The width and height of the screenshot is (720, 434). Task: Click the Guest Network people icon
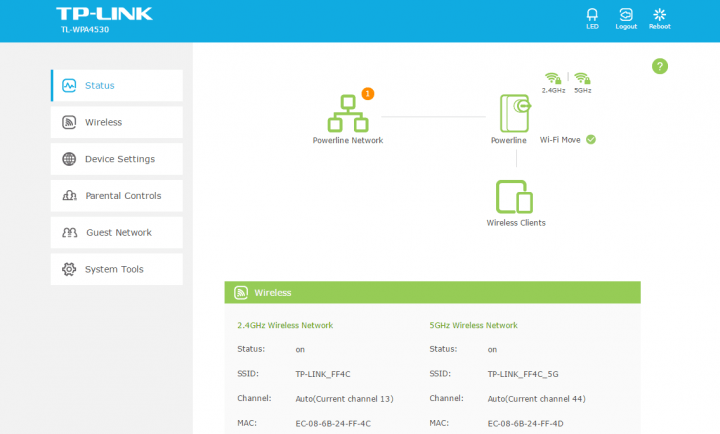(69, 232)
